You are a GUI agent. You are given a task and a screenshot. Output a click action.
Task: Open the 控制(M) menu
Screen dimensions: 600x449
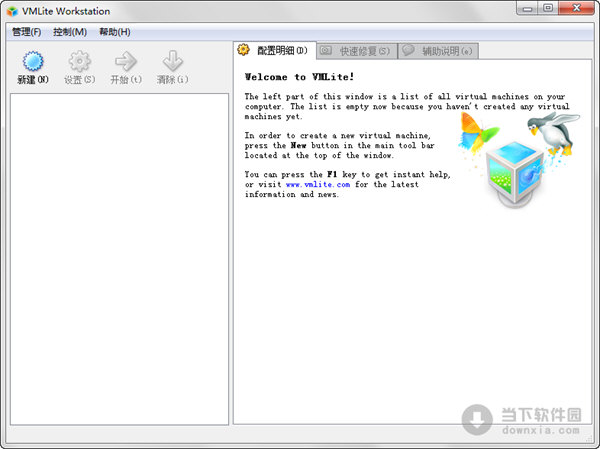(70, 32)
